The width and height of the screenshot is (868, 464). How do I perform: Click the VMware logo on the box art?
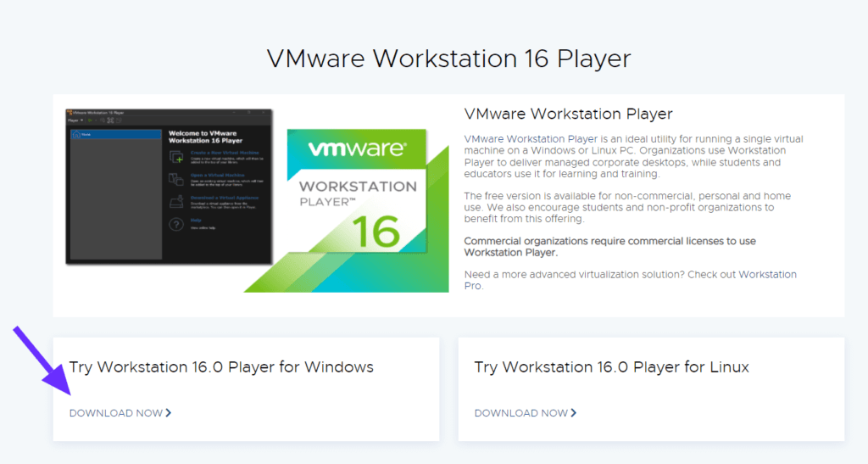point(357,148)
